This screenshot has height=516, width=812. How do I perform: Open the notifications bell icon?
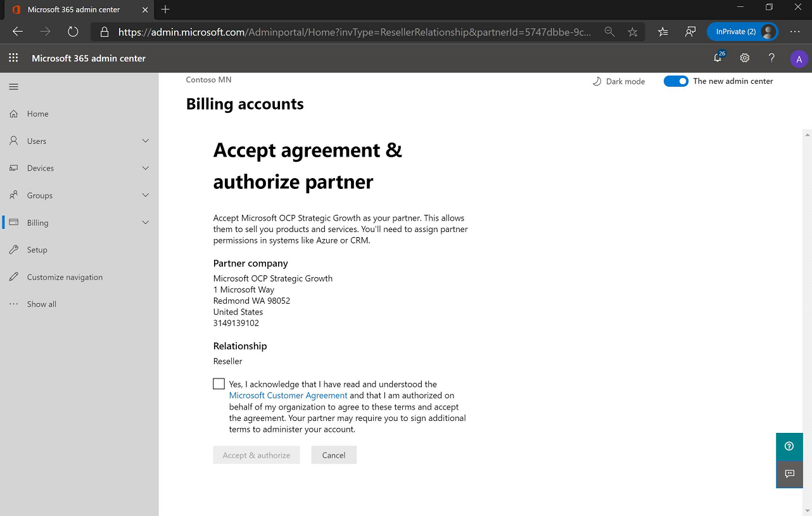coord(718,58)
